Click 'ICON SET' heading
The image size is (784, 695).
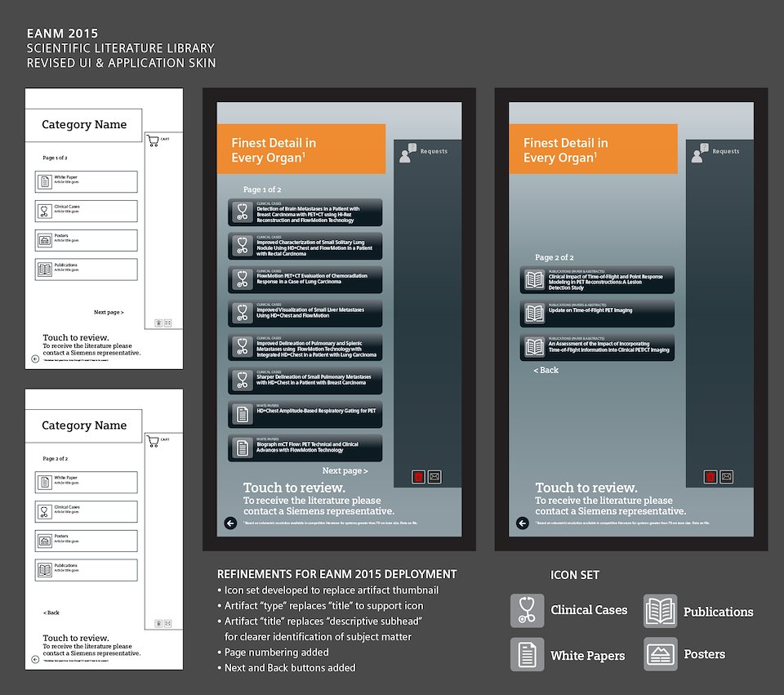point(574,575)
